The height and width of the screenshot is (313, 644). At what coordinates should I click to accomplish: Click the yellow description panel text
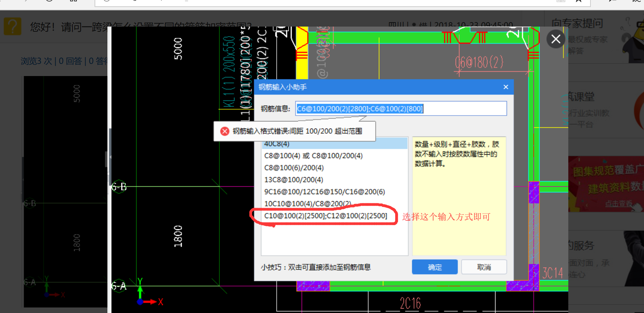coord(457,154)
